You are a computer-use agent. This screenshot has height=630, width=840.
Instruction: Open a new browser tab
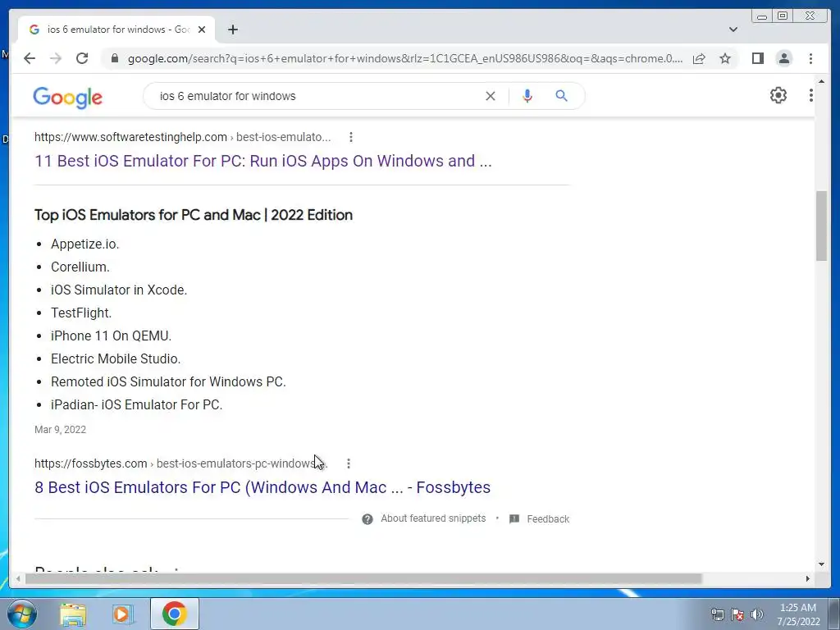232,30
